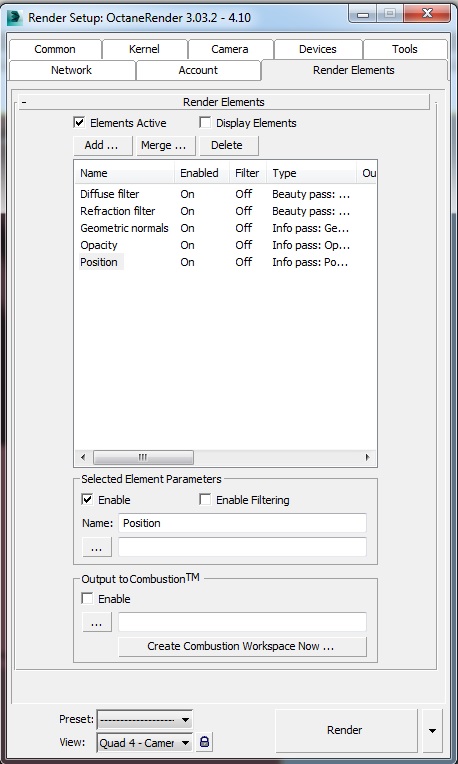This screenshot has width=458, height=764.
Task: Open the Network tab
Action: (x=72, y=70)
